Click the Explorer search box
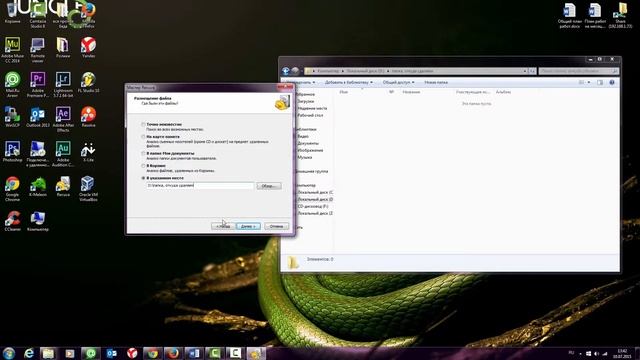 [578, 71]
